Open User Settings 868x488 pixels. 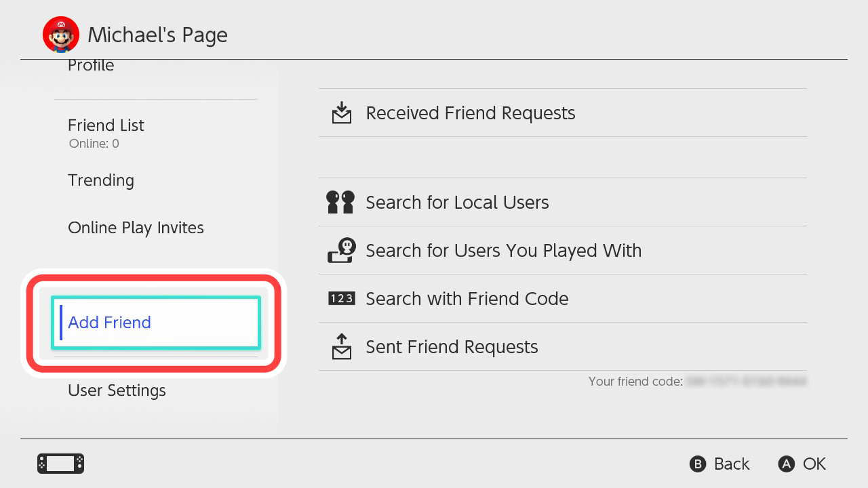(117, 390)
